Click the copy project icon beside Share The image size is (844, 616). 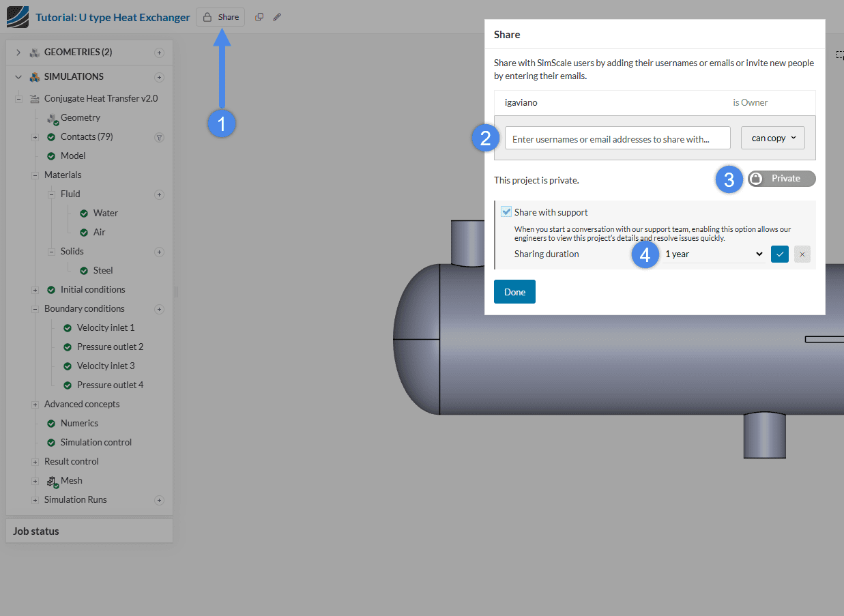click(259, 17)
